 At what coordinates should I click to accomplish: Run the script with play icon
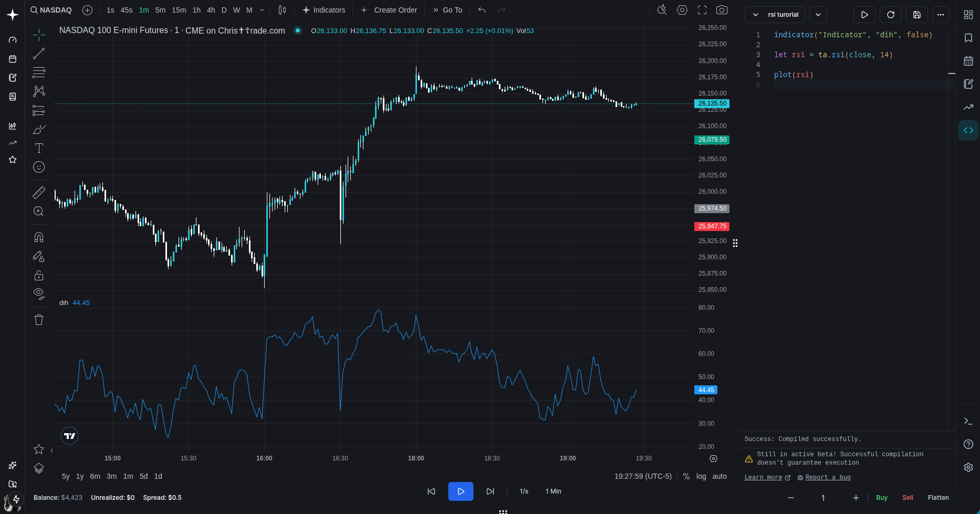[864, 15]
